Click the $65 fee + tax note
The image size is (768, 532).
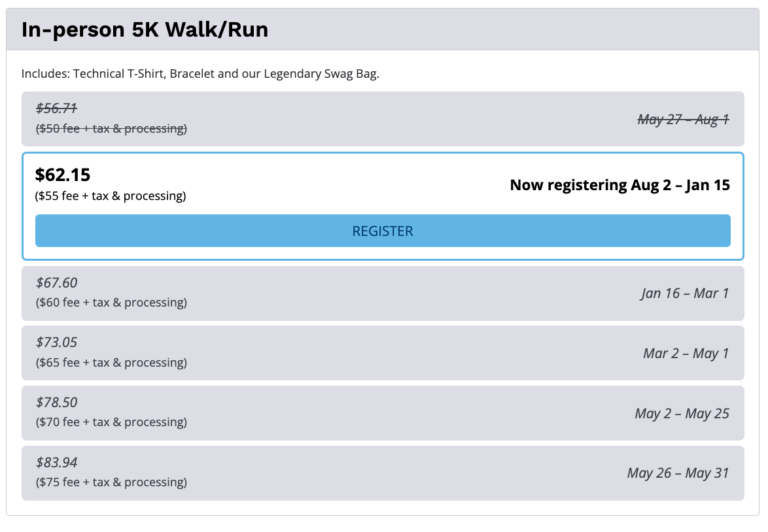point(111,362)
